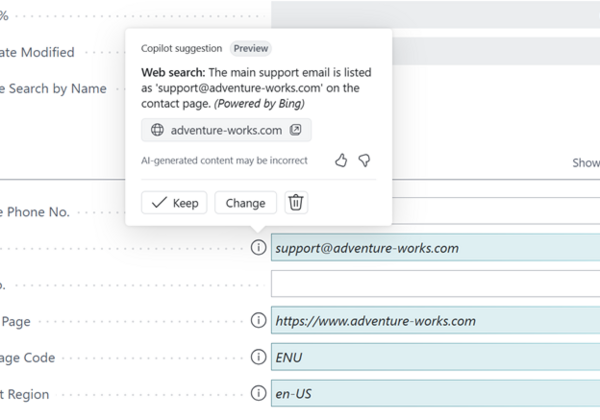The image size is (600, 420).
Task: Click info icon next to ENU field
Action: [x=258, y=357]
